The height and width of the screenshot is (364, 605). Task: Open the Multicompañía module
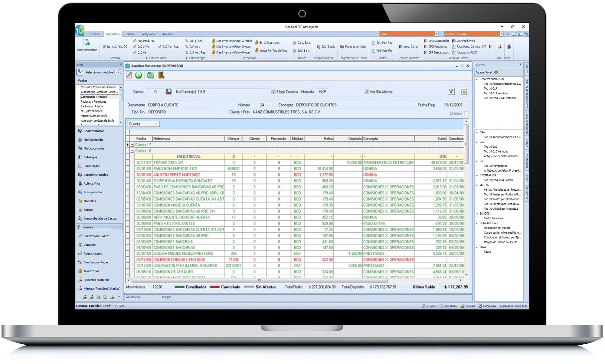click(x=93, y=140)
